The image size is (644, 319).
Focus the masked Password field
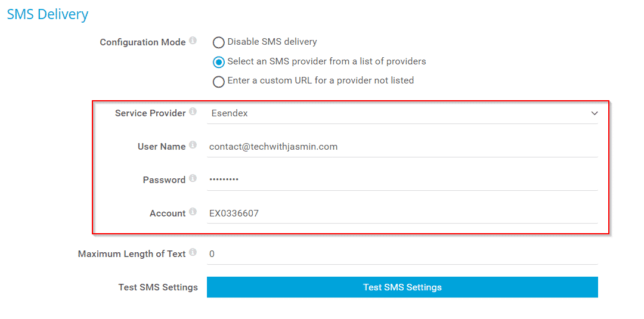click(x=402, y=180)
